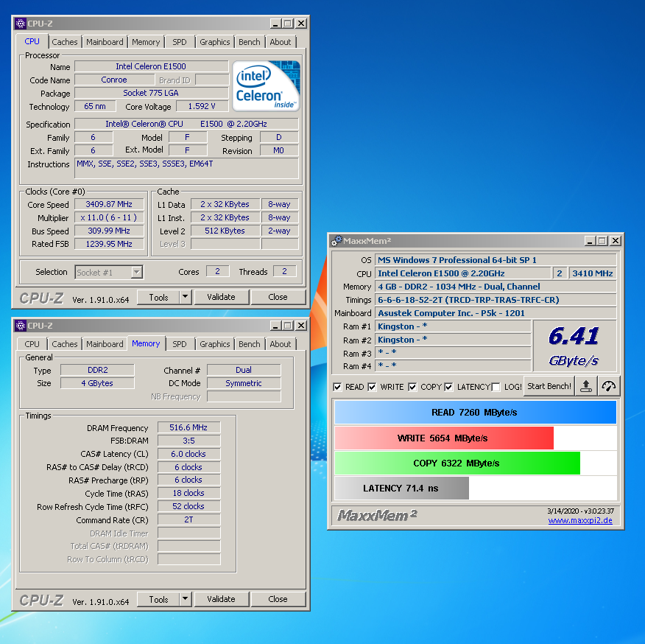Click the Rated FSB 1239.95 MHz value
The width and height of the screenshot is (645, 644).
click(109, 244)
